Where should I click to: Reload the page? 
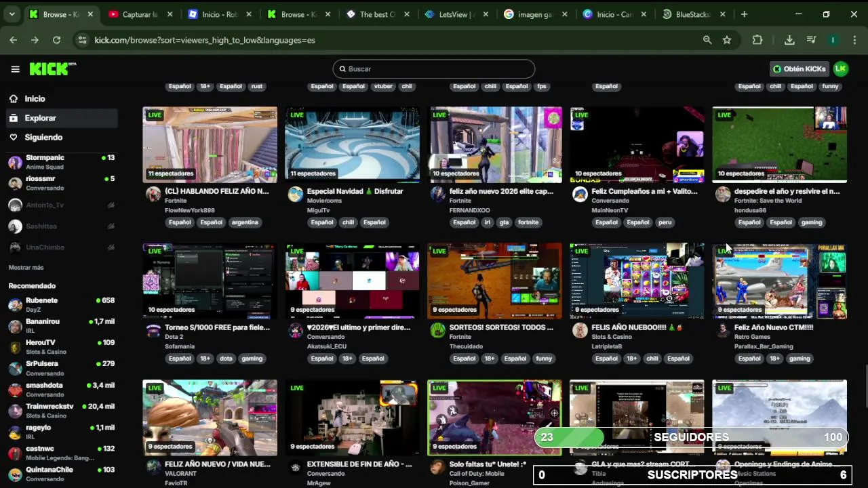pos(56,40)
